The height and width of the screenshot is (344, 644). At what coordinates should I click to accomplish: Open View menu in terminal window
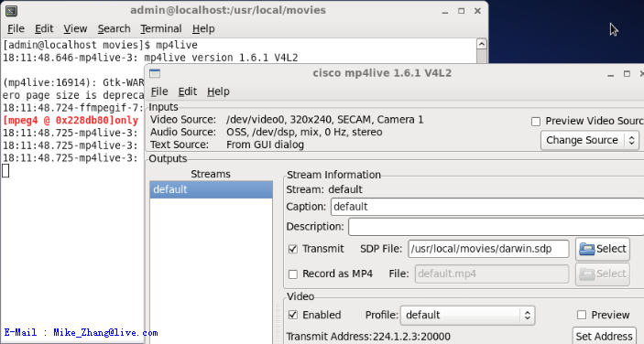(75, 28)
